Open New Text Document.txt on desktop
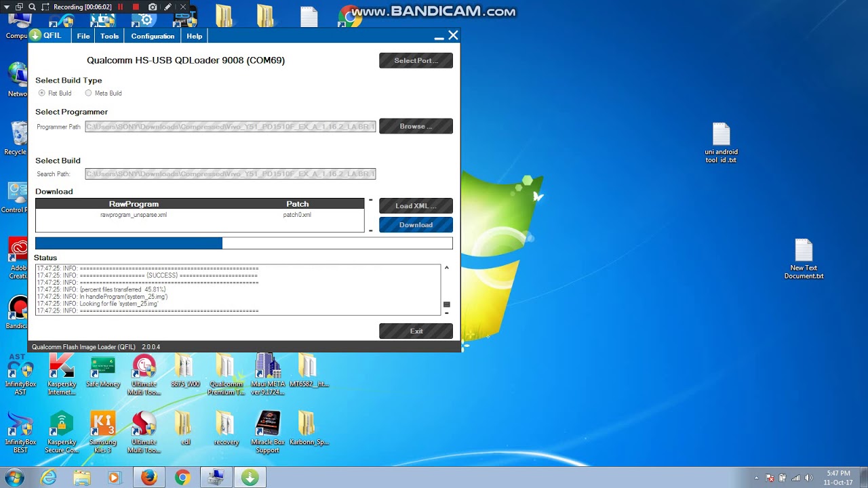868x488 pixels. pos(804,259)
